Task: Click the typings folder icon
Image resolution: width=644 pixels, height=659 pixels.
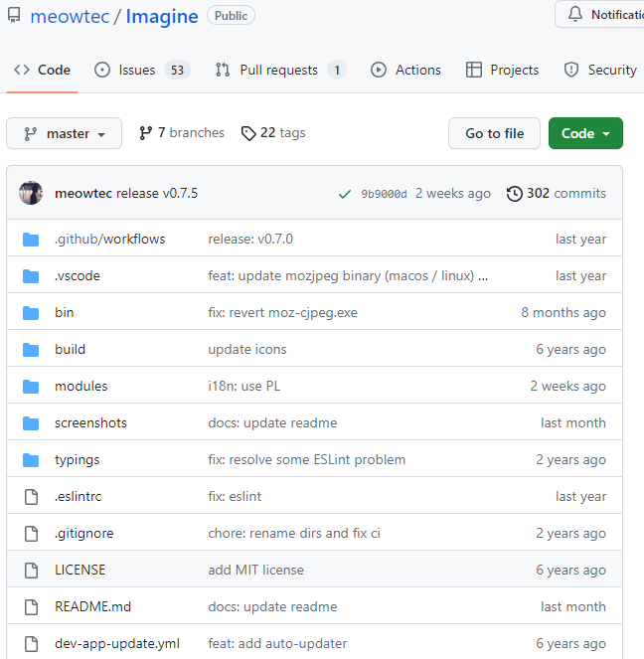Action: point(31,460)
